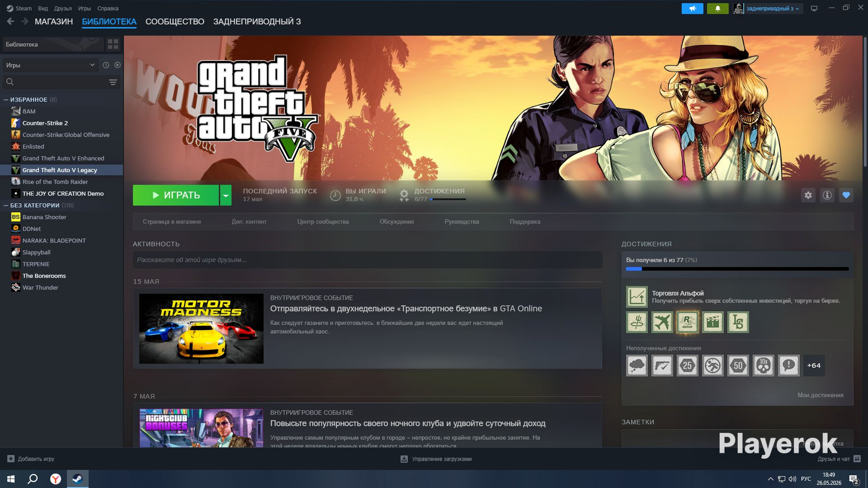Open the Nightclub Bonuses event thumbnail
Viewport: 868px width, 488px height.
click(x=201, y=428)
